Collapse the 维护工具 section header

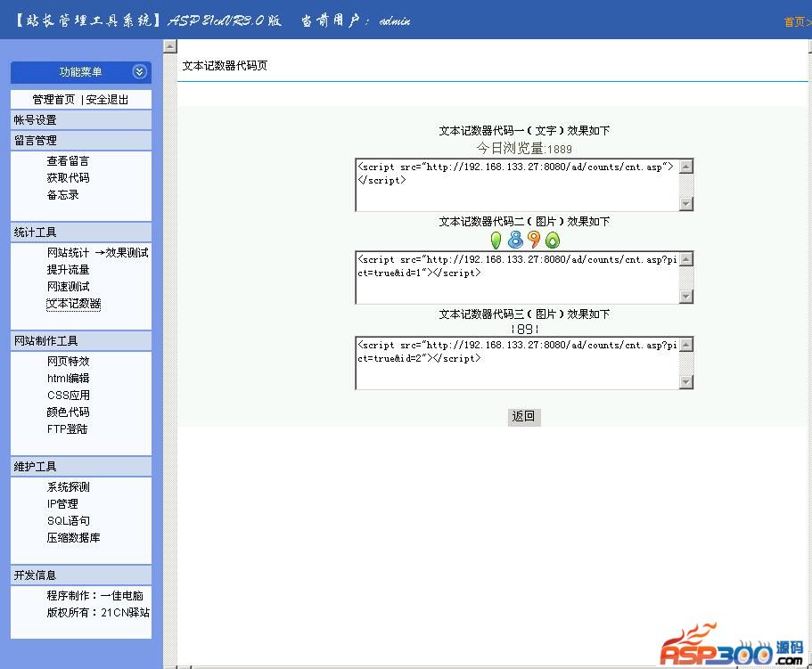pyautogui.click(x=81, y=467)
